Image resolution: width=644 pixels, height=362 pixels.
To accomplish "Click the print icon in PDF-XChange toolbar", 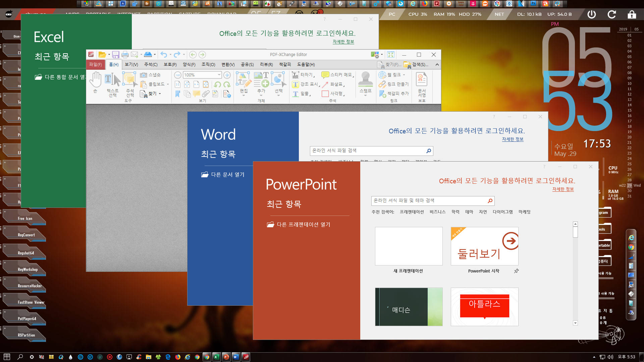I will point(125,55).
